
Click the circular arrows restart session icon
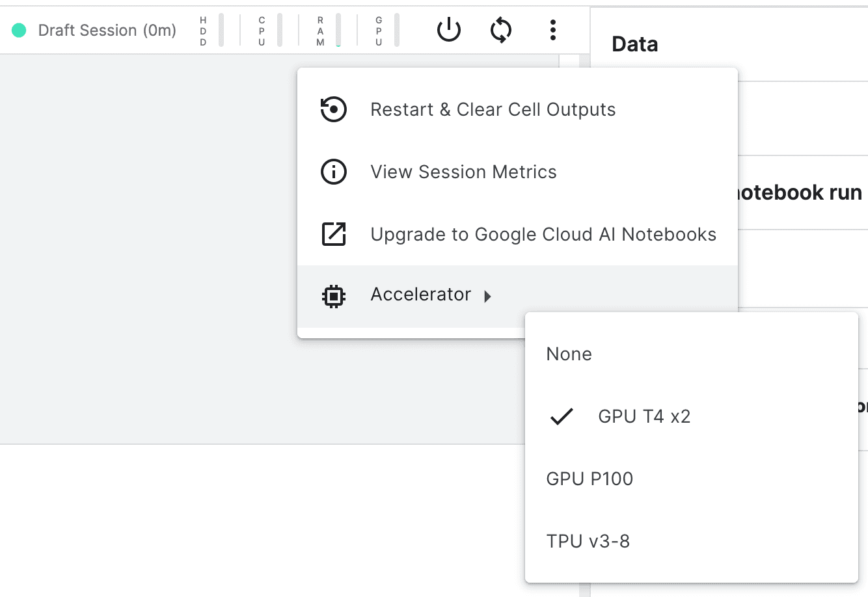pos(501,30)
